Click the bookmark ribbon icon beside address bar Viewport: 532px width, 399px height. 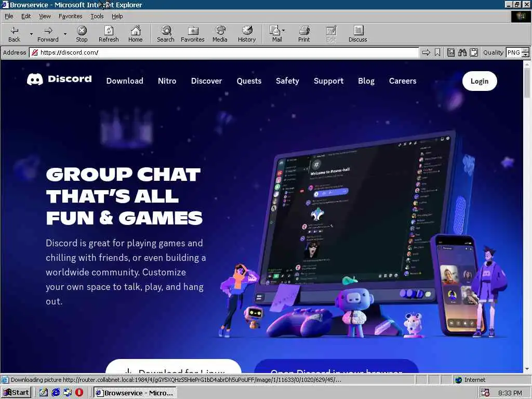pyautogui.click(x=437, y=52)
